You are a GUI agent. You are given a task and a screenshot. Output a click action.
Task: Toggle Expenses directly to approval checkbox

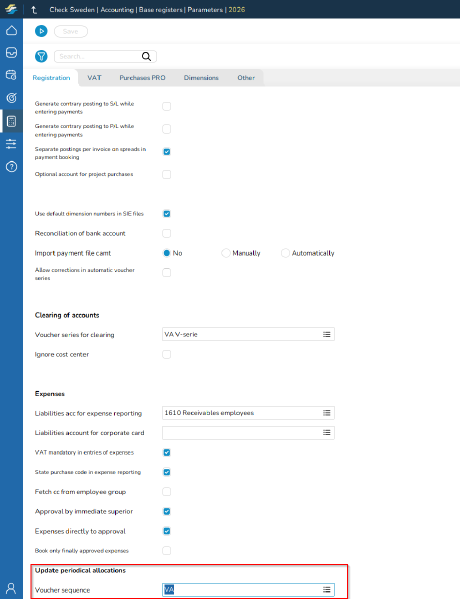[167, 531]
